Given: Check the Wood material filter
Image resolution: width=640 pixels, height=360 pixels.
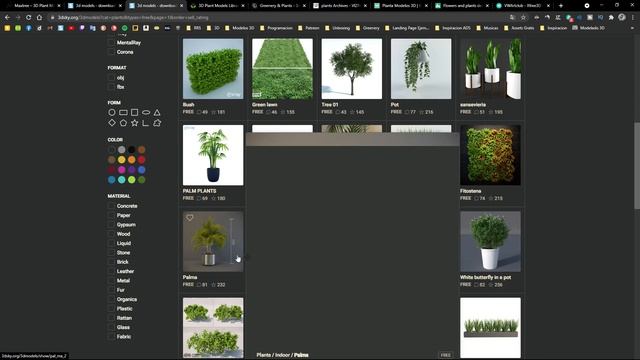Looking at the screenshot, I should [x=111, y=234].
